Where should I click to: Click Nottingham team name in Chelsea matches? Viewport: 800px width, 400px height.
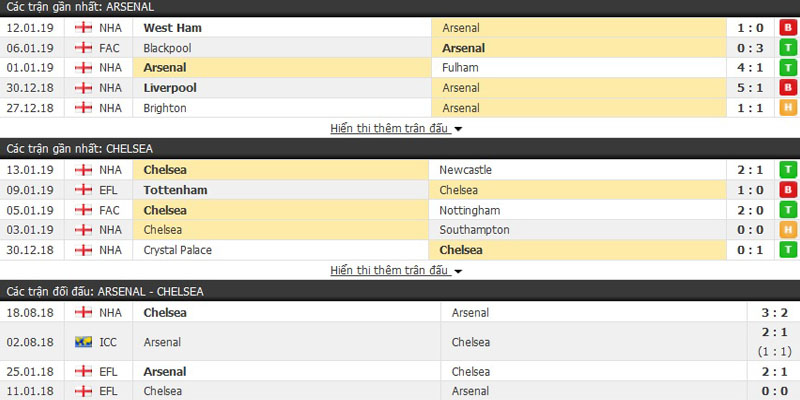click(469, 210)
